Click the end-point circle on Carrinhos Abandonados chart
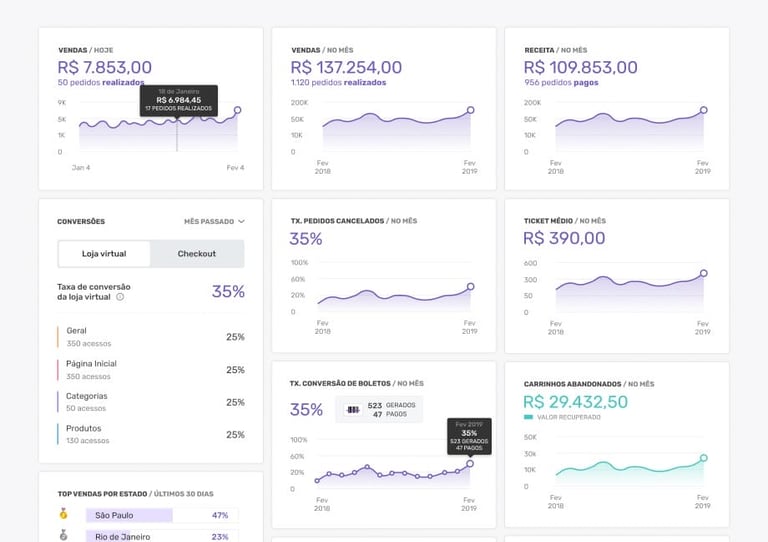768x542 pixels. (x=703, y=458)
